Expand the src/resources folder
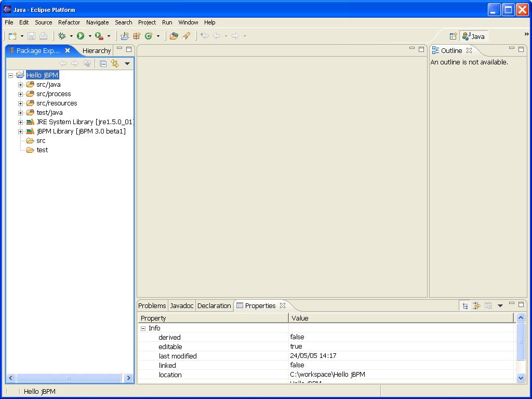Viewport: 532px width, 399px height. 20,103
